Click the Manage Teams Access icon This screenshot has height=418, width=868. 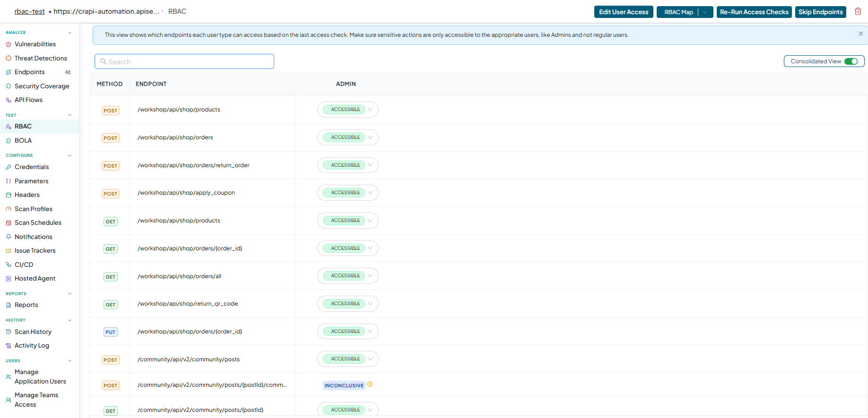tap(9, 400)
